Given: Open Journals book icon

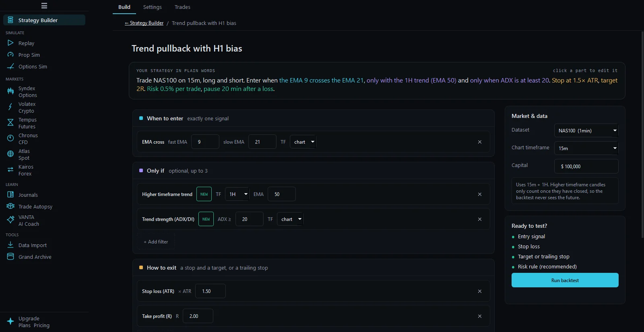Looking at the screenshot, I should click(x=10, y=194).
